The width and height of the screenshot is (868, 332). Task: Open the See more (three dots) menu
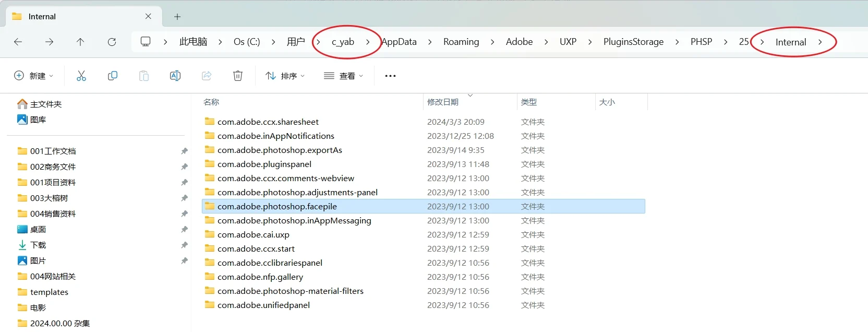390,76
